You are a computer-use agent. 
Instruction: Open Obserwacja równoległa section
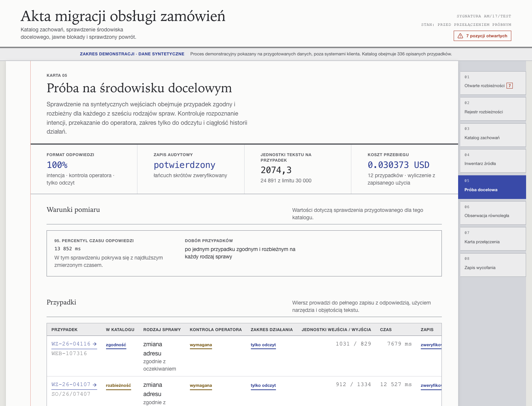point(493,213)
